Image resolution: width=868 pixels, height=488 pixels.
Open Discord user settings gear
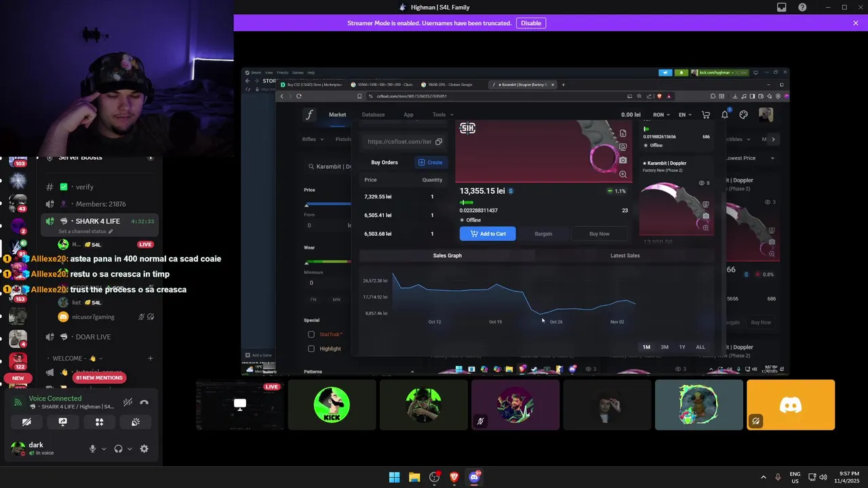[x=144, y=449]
